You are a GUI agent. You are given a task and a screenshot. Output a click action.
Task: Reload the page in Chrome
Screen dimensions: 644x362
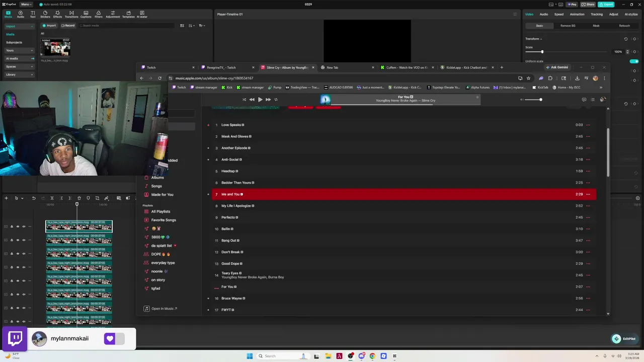159,78
